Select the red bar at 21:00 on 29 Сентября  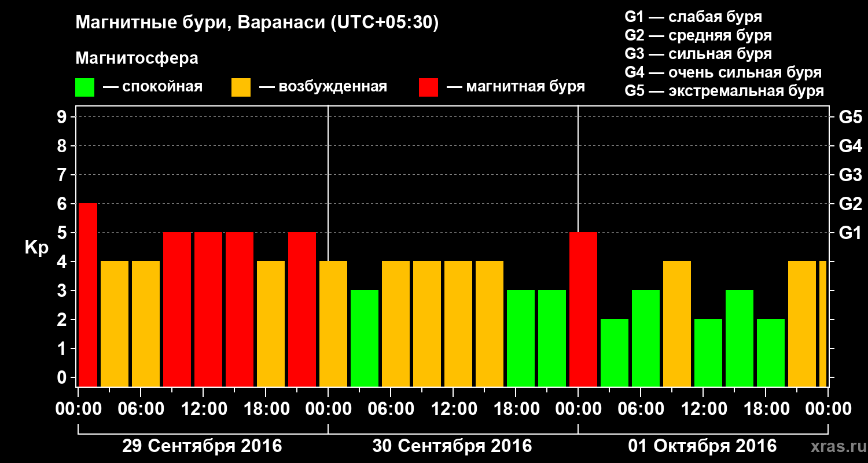click(302, 310)
